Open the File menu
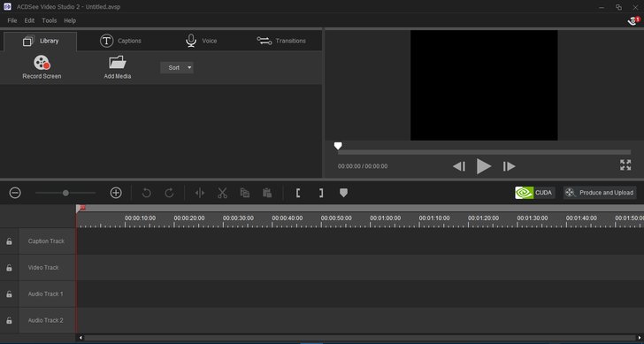The image size is (644, 344). 12,20
